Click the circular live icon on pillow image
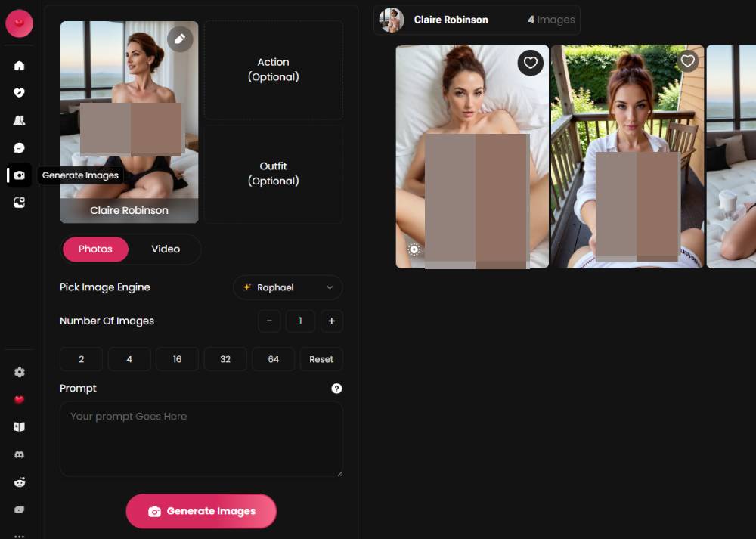Screen dimensions: 756x539 tap(414, 249)
